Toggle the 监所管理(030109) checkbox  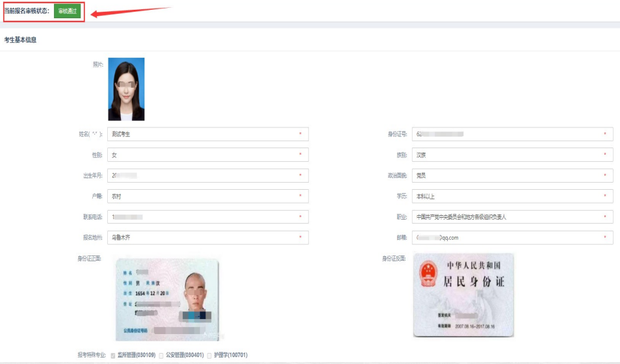coord(113,356)
